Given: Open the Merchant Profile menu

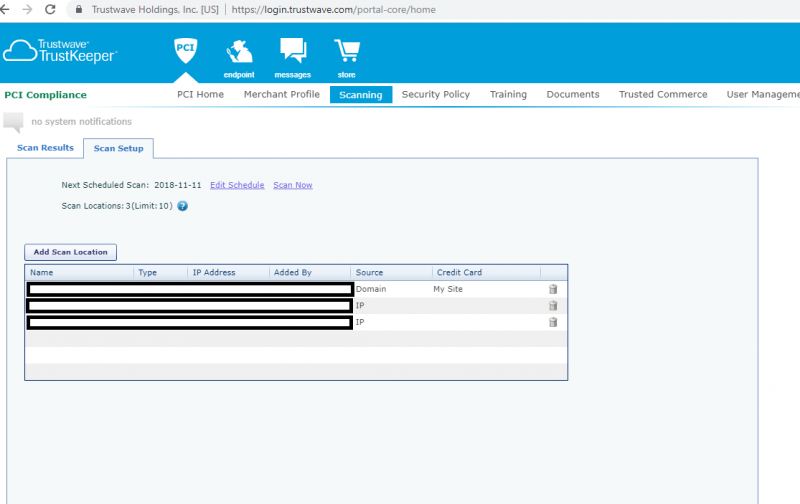Looking at the screenshot, I should click(x=281, y=95).
